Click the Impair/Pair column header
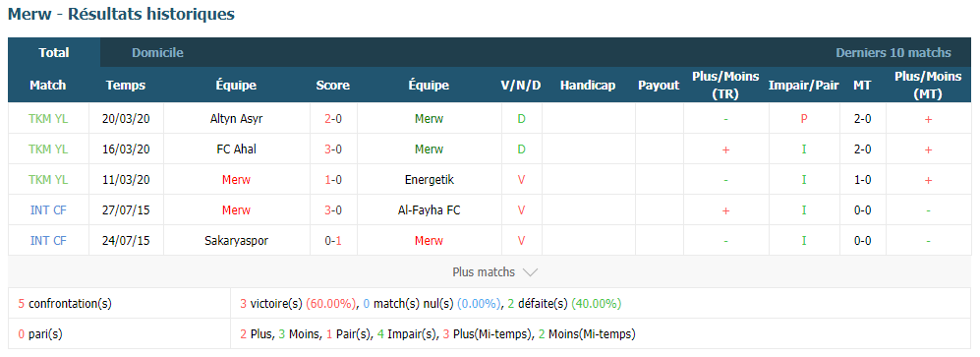Image resolution: width=980 pixels, height=357 pixels. 804,86
